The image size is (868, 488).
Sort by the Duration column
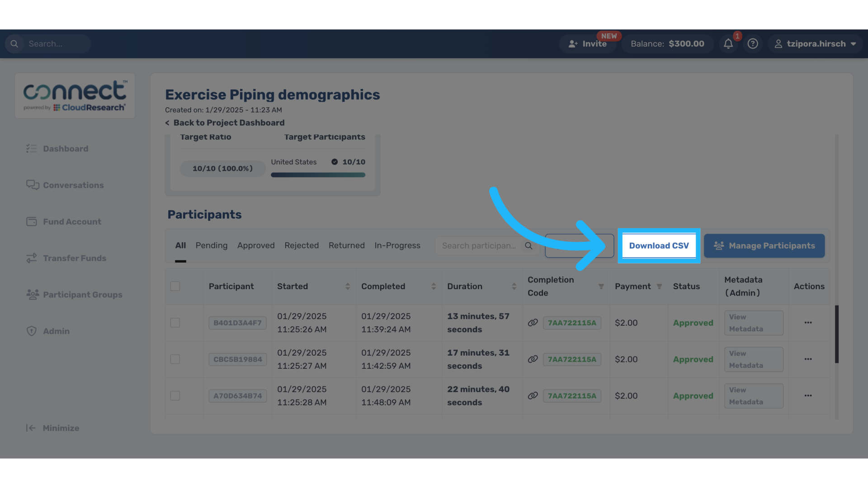point(514,286)
